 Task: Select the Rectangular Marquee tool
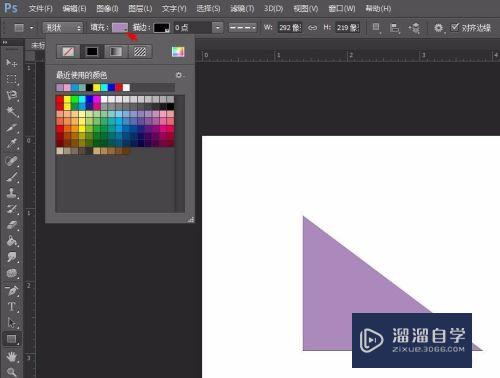pyautogui.click(x=11, y=79)
